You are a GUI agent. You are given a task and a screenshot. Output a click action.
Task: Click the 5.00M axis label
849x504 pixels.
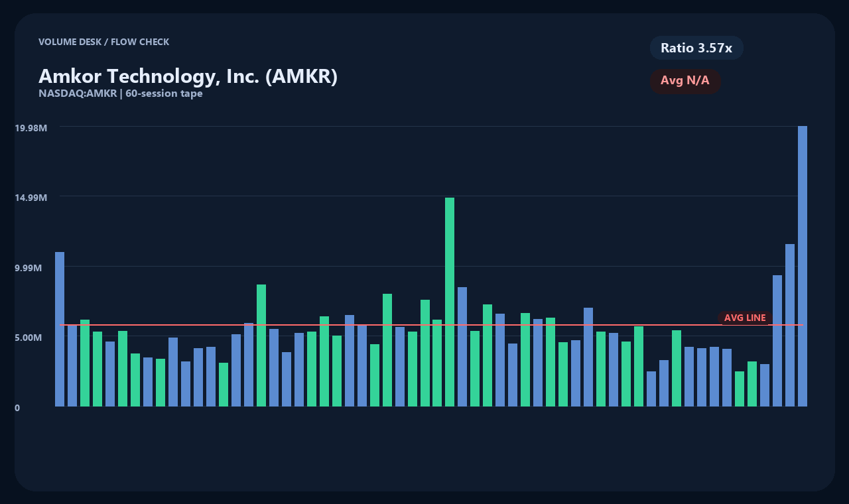(x=29, y=338)
